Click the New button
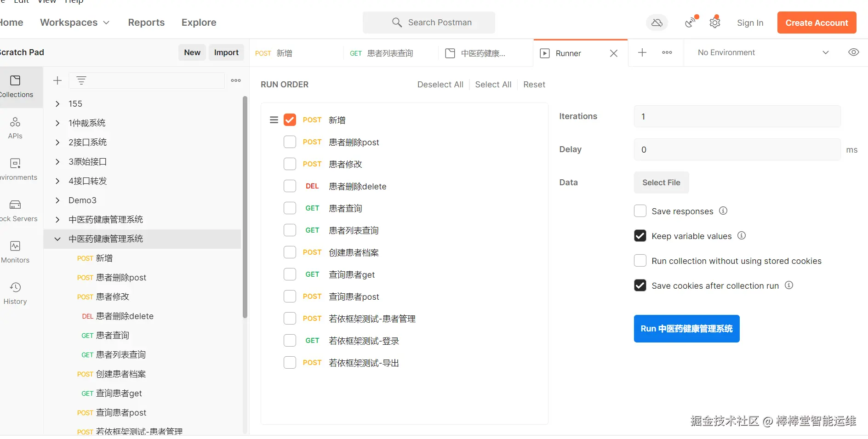 (x=192, y=52)
